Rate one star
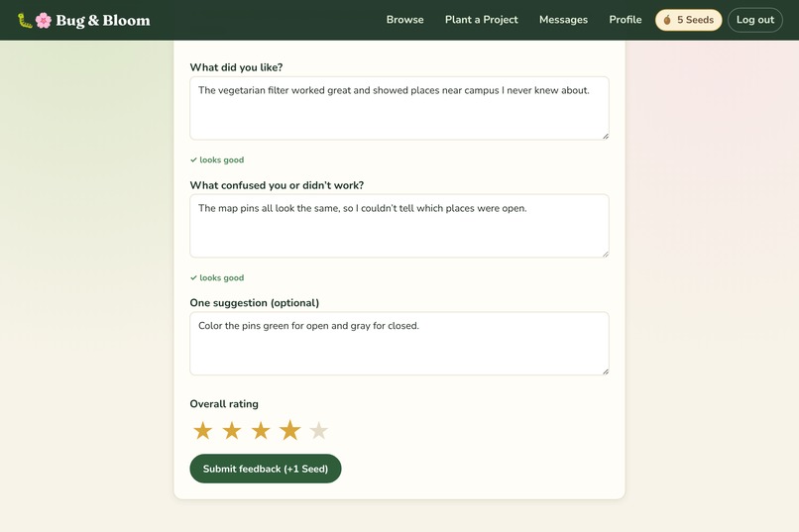 pyautogui.click(x=203, y=431)
